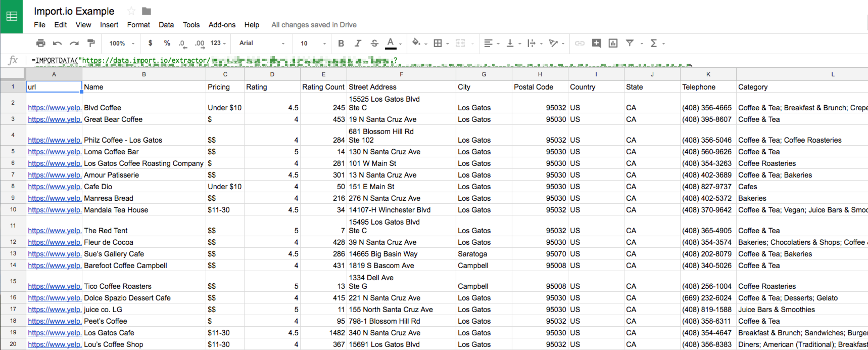
Task: Insert a link via toolbar
Action: (x=580, y=43)
